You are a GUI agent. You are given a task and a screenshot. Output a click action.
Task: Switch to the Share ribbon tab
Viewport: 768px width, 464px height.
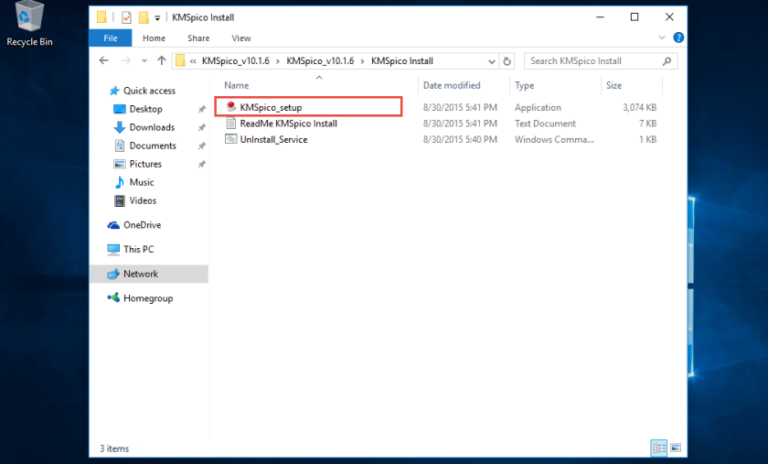[198, 38]
